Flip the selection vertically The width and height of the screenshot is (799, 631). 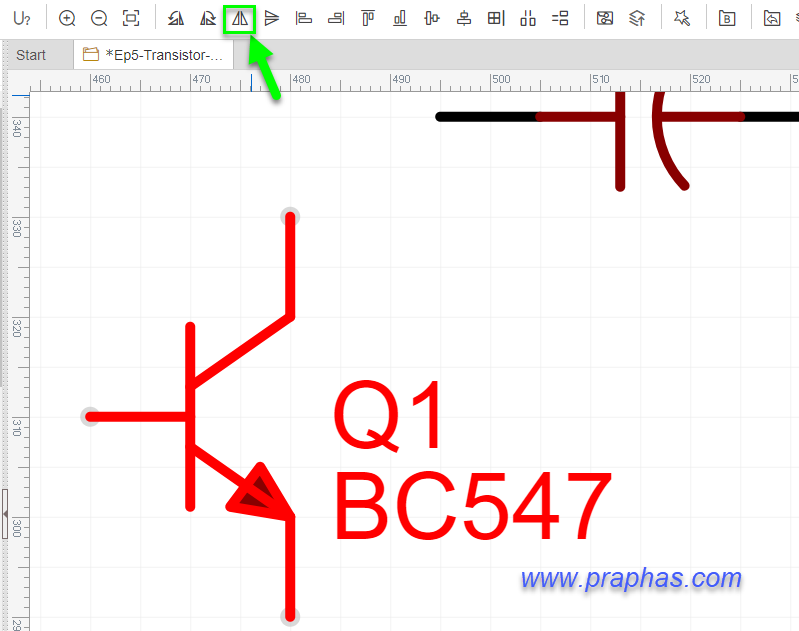(x=272, y=19)
